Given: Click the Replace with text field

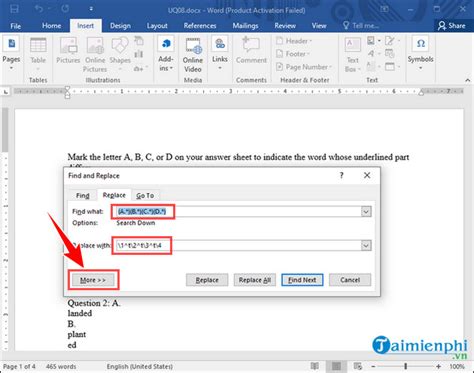Looking at the screenshot, I should [x=238, y=246].
